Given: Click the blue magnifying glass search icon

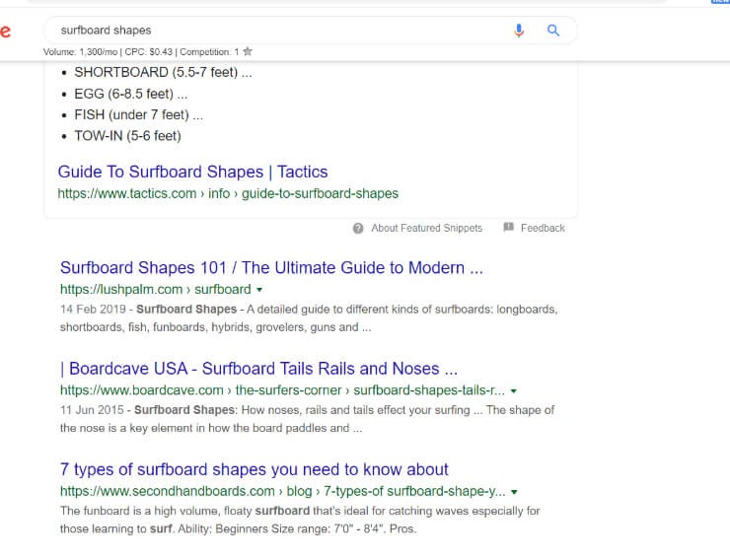Looking at the screenshot, I should pyautogui.click(x=553, y=31).
